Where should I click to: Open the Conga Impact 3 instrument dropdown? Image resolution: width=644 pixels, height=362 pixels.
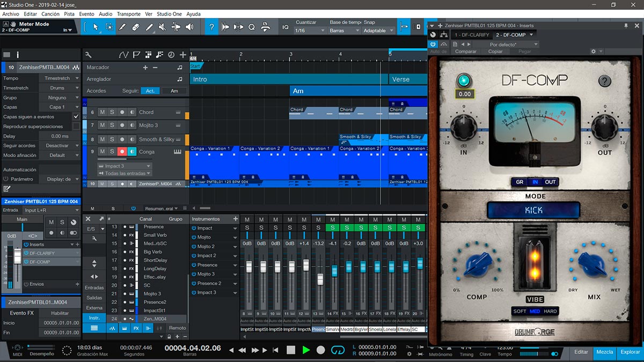(x=124, y=166)
